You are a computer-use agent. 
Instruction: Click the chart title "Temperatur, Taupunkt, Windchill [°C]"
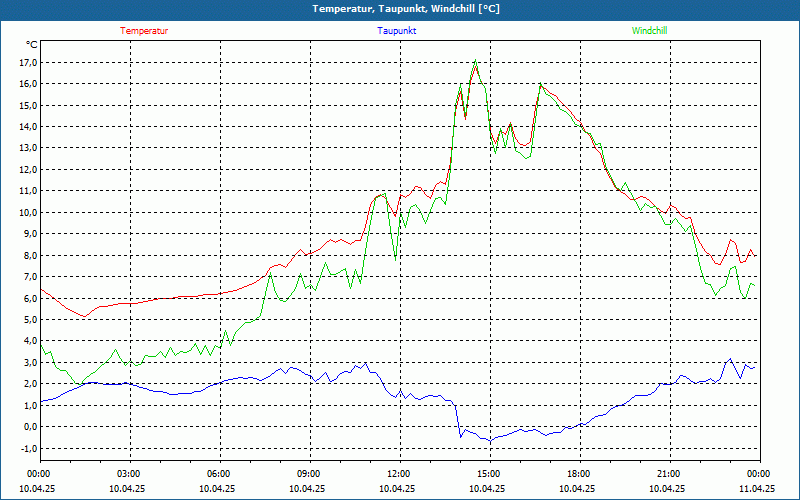pyautogui.click(x=406, y=9)
